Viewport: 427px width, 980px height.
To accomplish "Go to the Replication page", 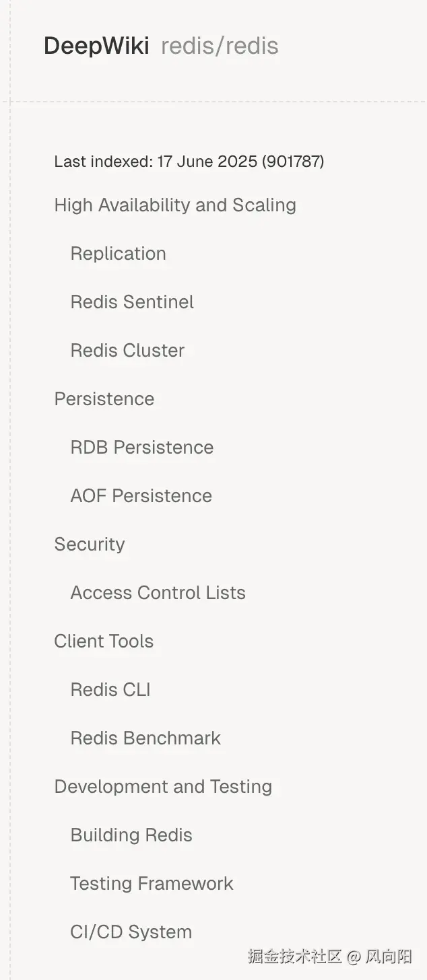I will pos(118,253).
